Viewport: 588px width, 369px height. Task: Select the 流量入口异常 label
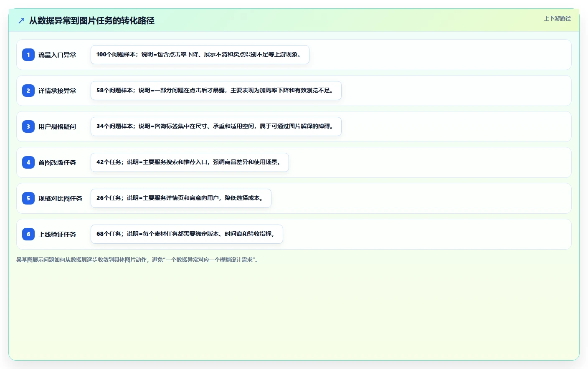tap(57, 55)
